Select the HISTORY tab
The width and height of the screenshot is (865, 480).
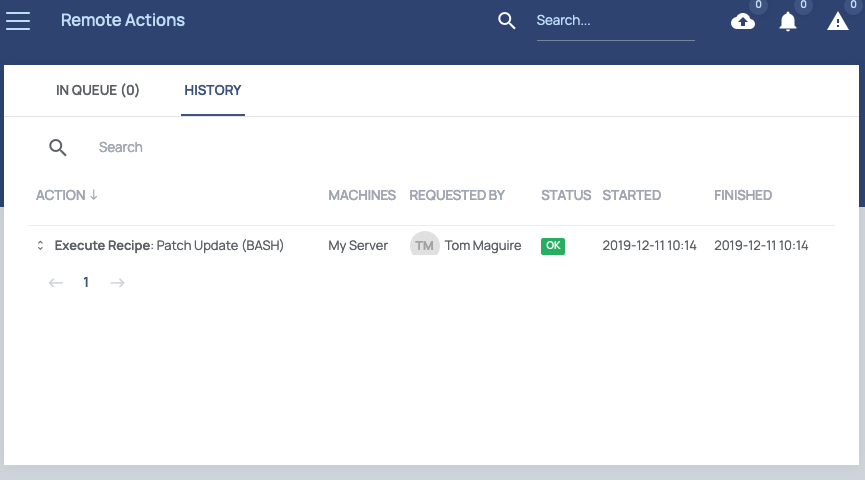[x=213, y=90]
